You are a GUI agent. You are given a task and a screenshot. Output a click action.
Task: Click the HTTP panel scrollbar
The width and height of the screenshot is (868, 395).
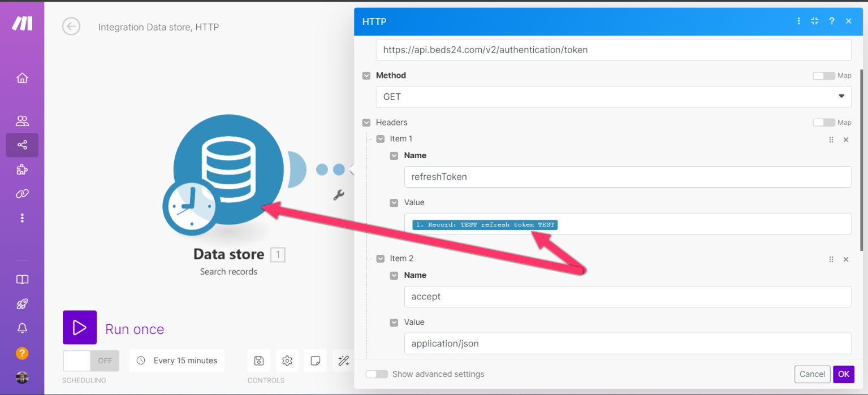click(x=861, y=160)
